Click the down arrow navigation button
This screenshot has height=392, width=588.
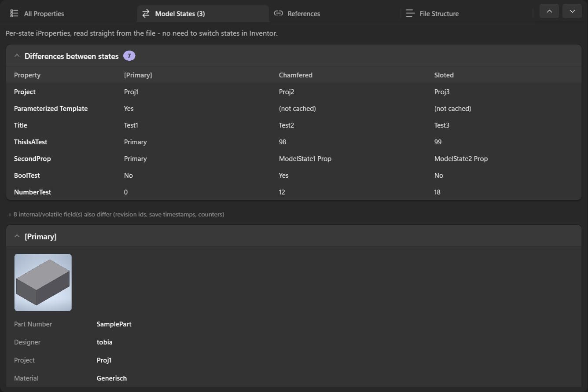(572, 11)
